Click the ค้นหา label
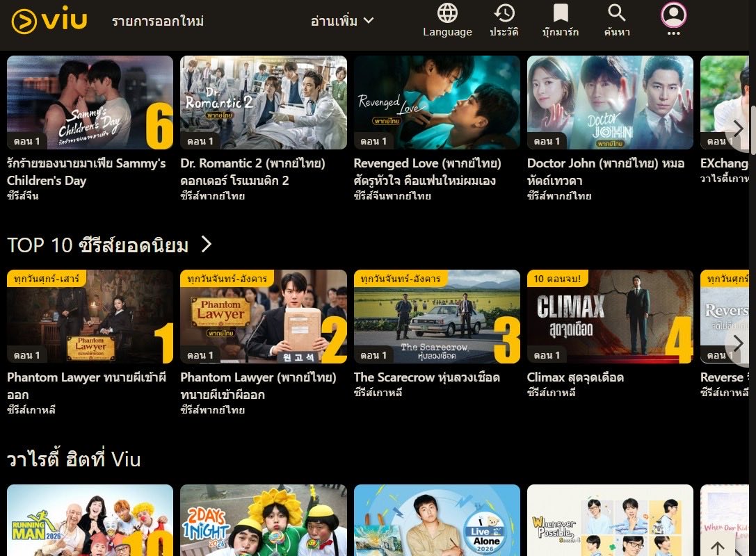 [x=617, y=32]
